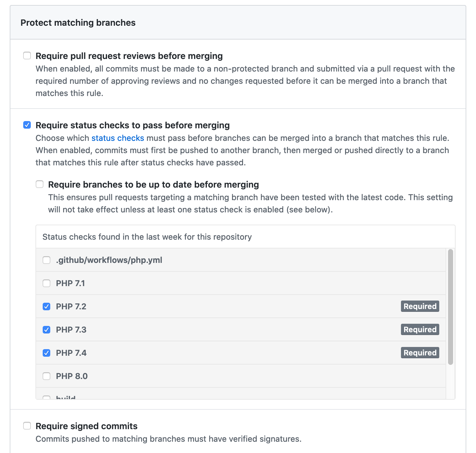476x453 pixels.
Task: Uncheck the PHP 7.2 status check
Action: [46, 306]
